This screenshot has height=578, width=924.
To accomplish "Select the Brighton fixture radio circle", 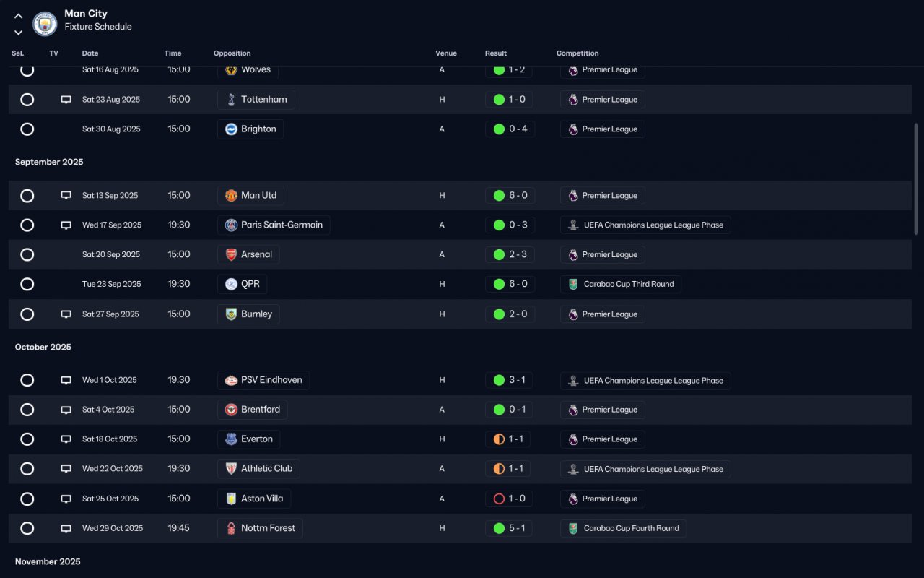I will coord(27,129).
